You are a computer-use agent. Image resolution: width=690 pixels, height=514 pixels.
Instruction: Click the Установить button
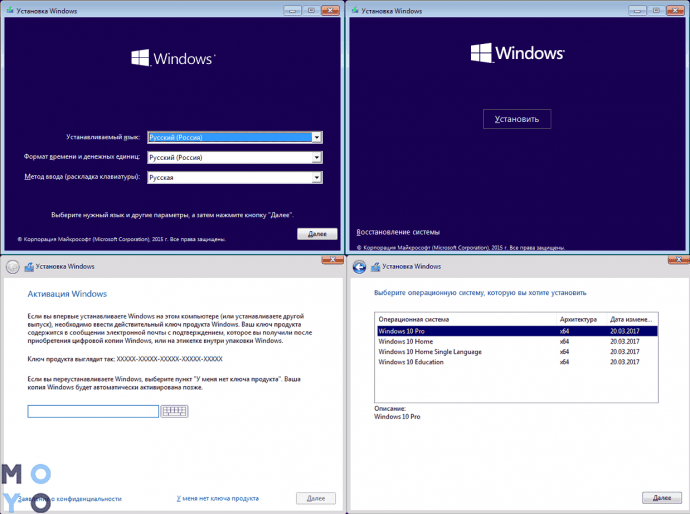[x=517, y=119]
